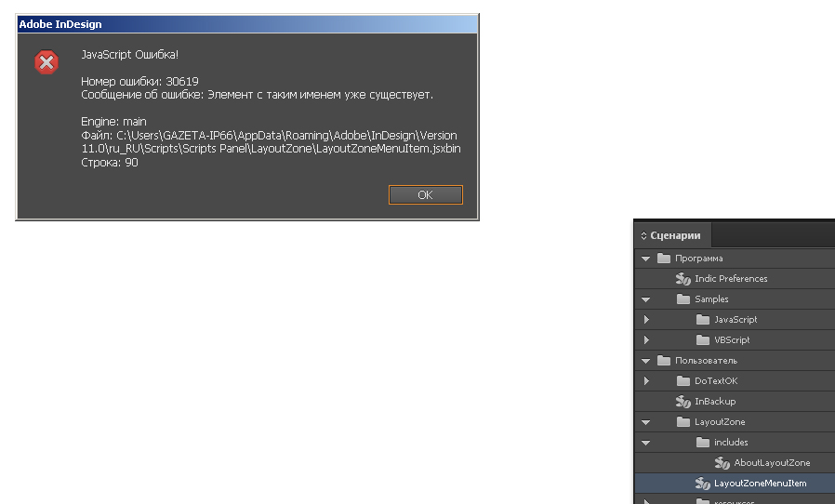
Task: Click the DoTextOK folder icon
Action: click(683, 380)
